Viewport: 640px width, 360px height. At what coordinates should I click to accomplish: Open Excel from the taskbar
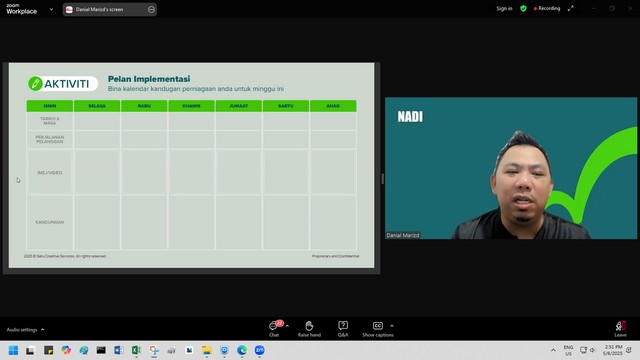click(136, 350)
